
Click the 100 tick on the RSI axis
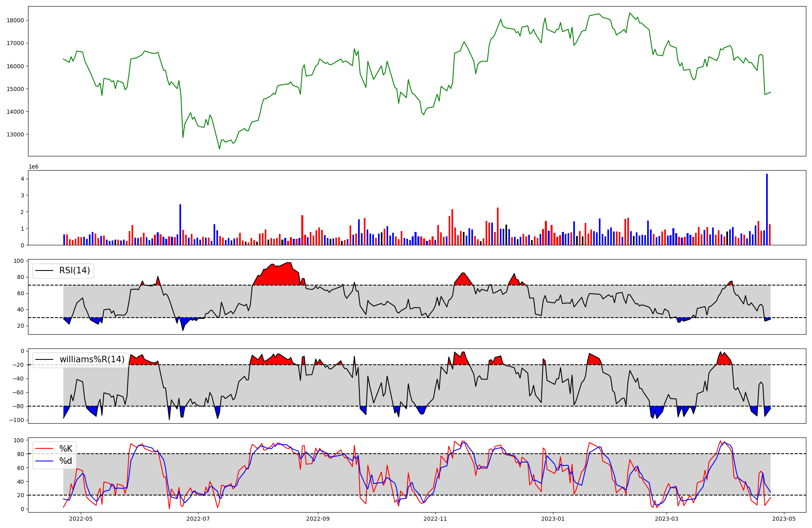(19, 261)
